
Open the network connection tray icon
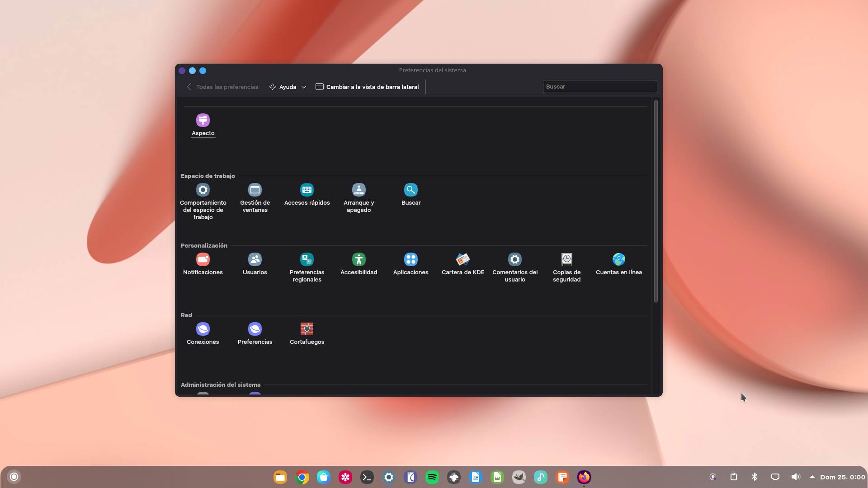pyautogui.click(x=775, y=477)
